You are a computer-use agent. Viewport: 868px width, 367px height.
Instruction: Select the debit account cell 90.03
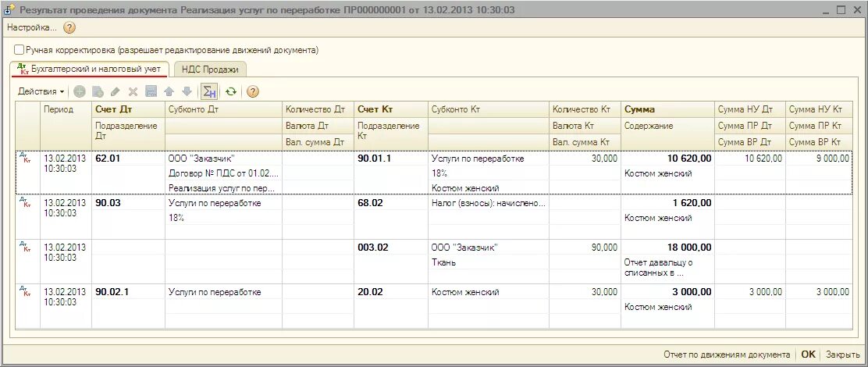click(x=129, y=202)
